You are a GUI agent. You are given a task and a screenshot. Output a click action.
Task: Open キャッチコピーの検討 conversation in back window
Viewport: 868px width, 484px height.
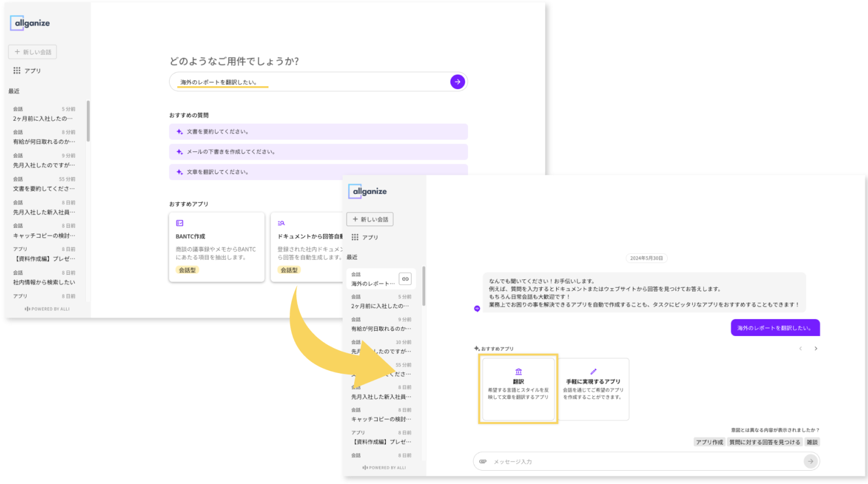[45, 231]
